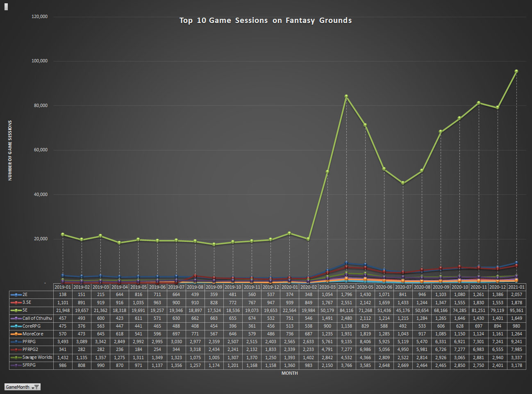Click the 45,176 cell in 5E row
Screen dimensions: 532x394
tap(403, 310)
